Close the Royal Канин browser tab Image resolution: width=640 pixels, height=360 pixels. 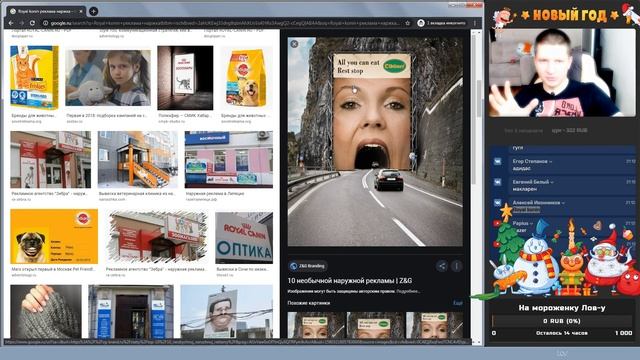click(81, 11)
